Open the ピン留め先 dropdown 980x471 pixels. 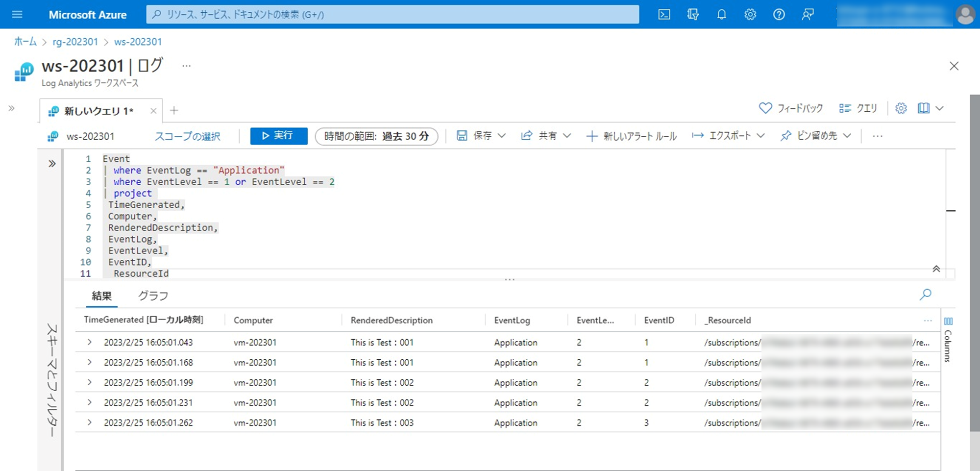[x=816, y=136]
